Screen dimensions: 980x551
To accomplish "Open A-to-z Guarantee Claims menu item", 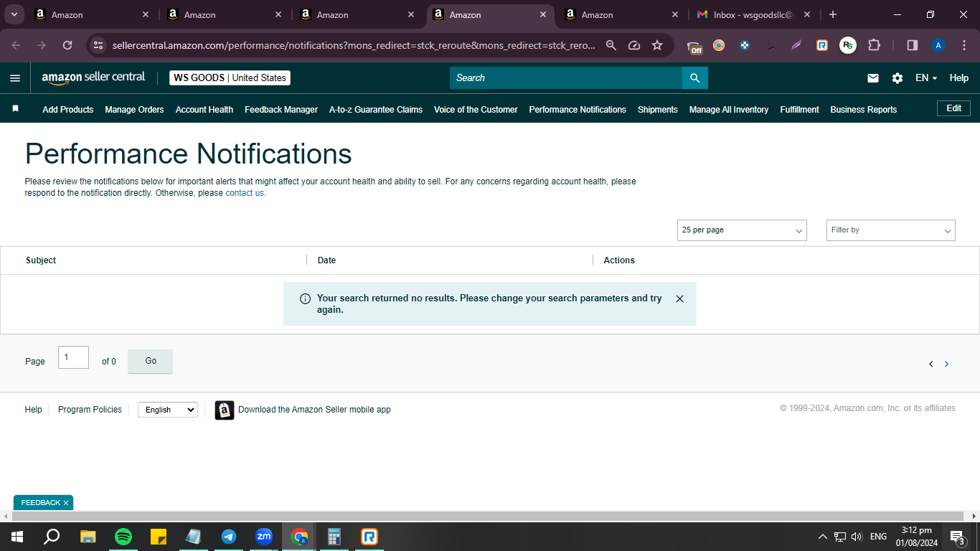I will (376, 110).
